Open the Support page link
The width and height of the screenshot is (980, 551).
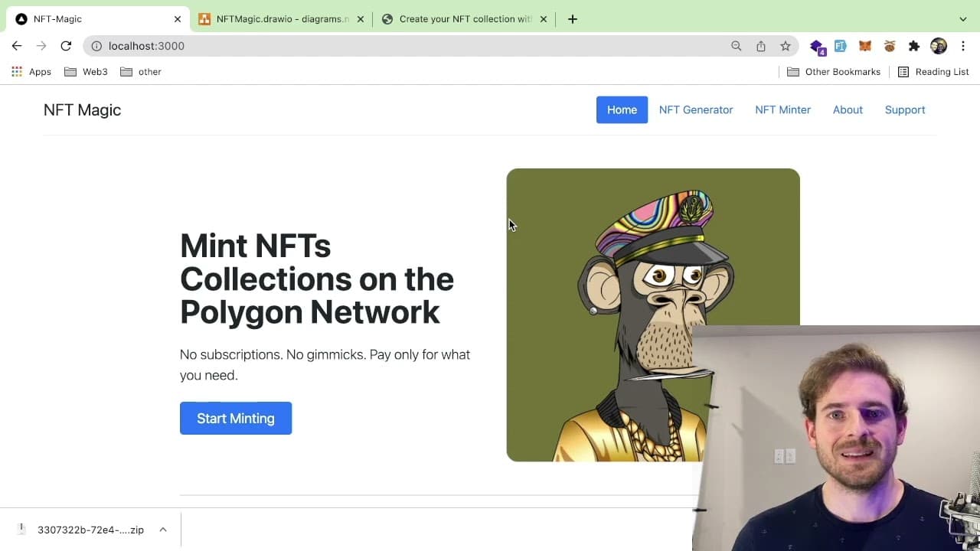coord(905,110)
